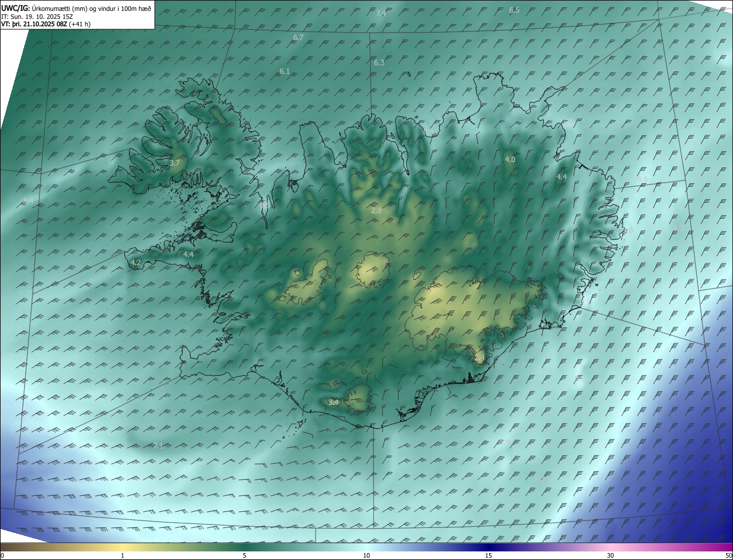The width and height of the screenshot is (733, 560).
Task: Click the colour scale tick label 50
Action: coord(728,555)
